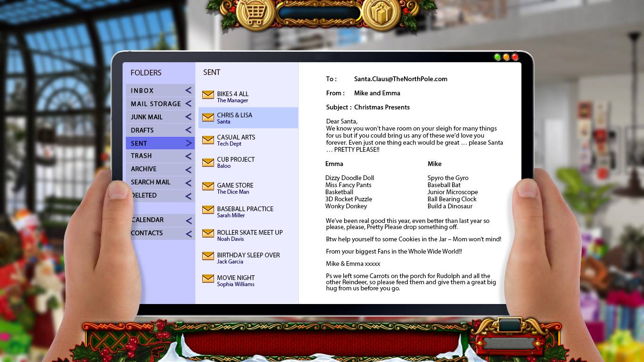Expand the MAIL STORAGE folder arrow
Image resolution: width=644 pixels, height=362 pixels.
pos(188,104)
